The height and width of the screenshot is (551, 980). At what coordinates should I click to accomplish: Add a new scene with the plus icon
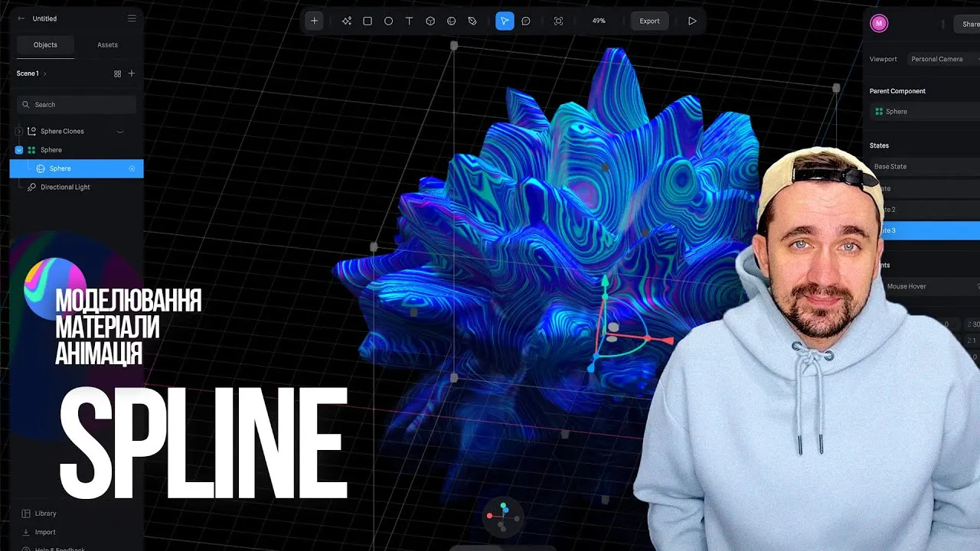pos(132,73)
